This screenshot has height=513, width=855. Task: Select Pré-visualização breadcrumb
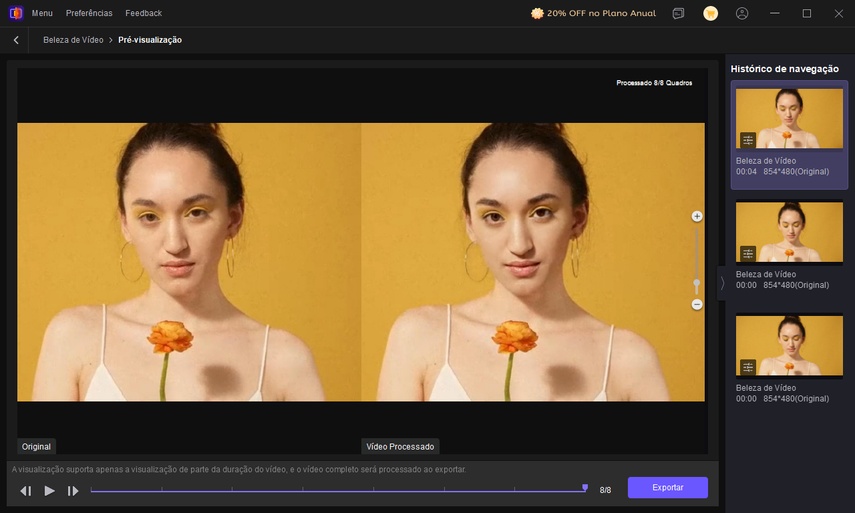[150, 40]
